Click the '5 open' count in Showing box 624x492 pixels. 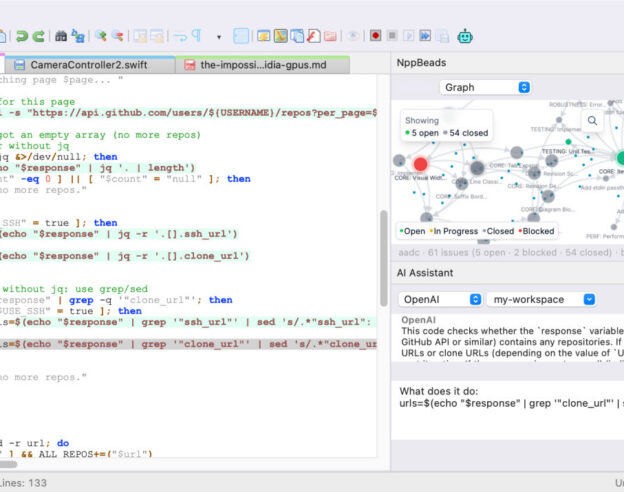(422, 133)
